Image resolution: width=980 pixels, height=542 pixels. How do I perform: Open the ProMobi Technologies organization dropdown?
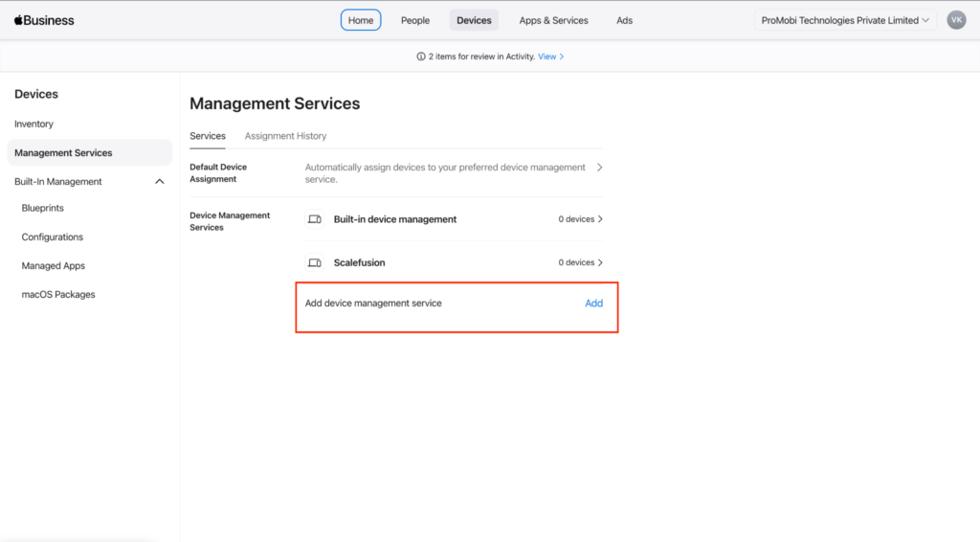pyautogui.click(x=845, y=20)
